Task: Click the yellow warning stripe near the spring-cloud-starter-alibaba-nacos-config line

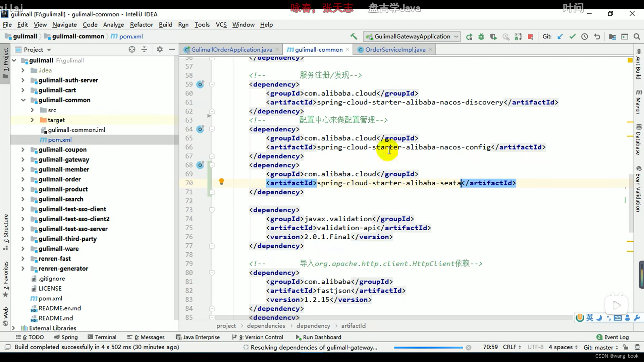Action: click(630, 136)
